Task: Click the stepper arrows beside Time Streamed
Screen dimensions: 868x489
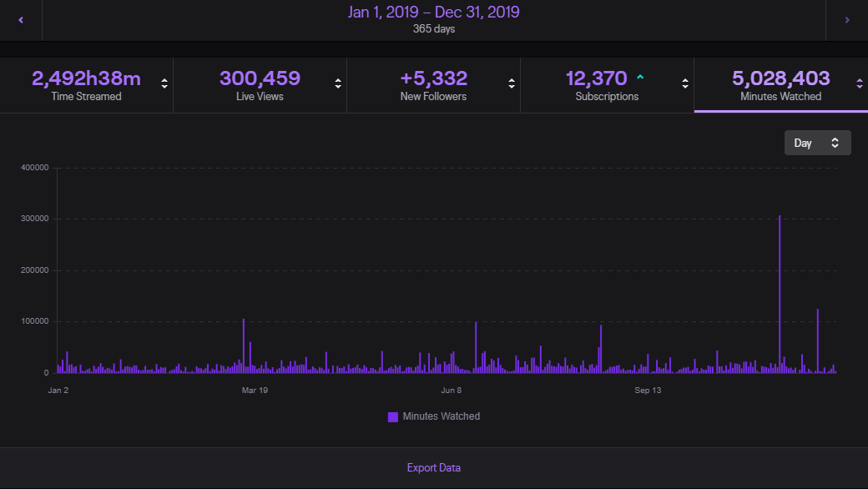Action: (x=164, y=83)
